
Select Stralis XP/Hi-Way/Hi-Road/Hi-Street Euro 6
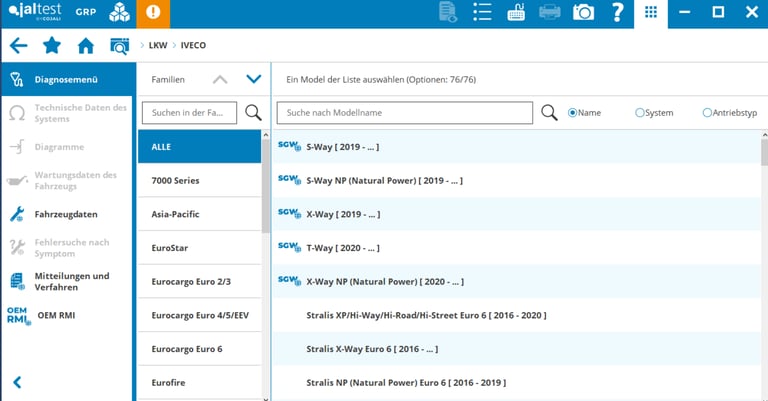click(517, 315)
